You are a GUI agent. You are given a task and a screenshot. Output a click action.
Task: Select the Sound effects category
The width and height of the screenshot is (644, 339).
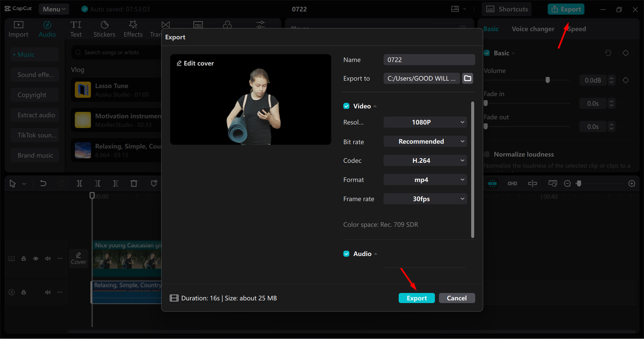(35, 75)
